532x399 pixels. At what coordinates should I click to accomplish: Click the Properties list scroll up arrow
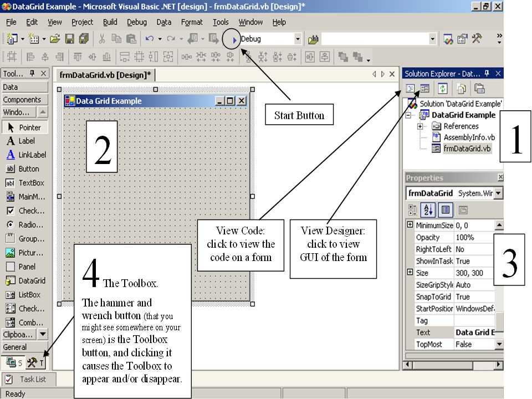(x=499, y=225)
